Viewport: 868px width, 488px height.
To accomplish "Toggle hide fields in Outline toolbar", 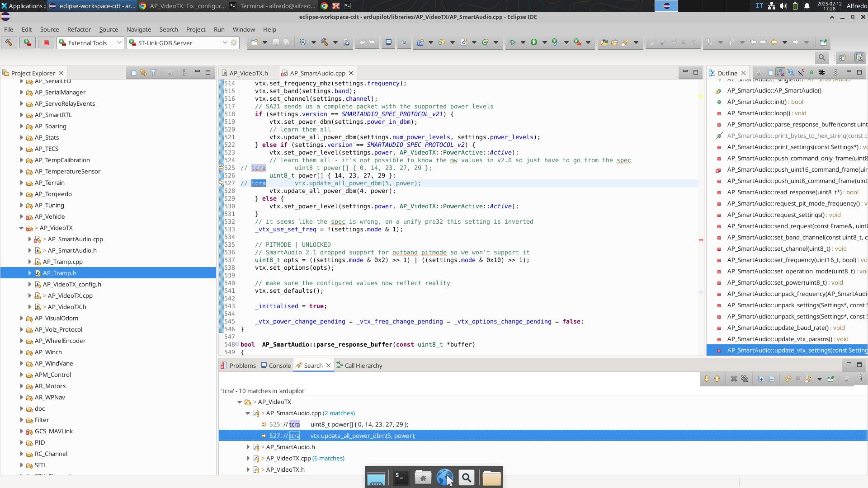I will 791,73.
